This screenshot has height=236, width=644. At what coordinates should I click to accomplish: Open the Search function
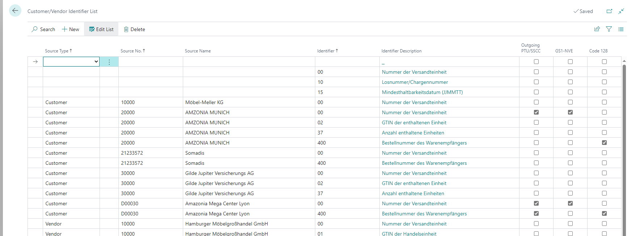tap(43, 29)
